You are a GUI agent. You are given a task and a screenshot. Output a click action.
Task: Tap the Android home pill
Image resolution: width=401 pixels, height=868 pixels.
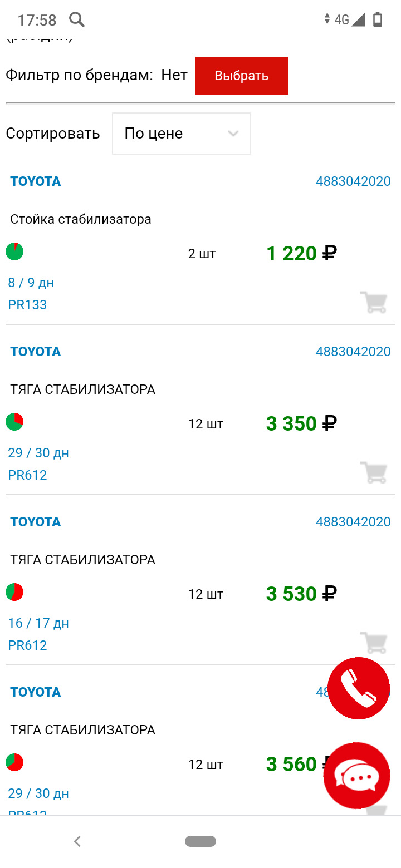click(x=200, y=841)
